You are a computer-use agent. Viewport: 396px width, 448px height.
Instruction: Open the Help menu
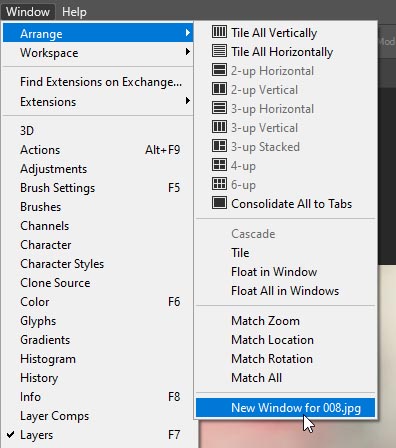coord(74,12)
